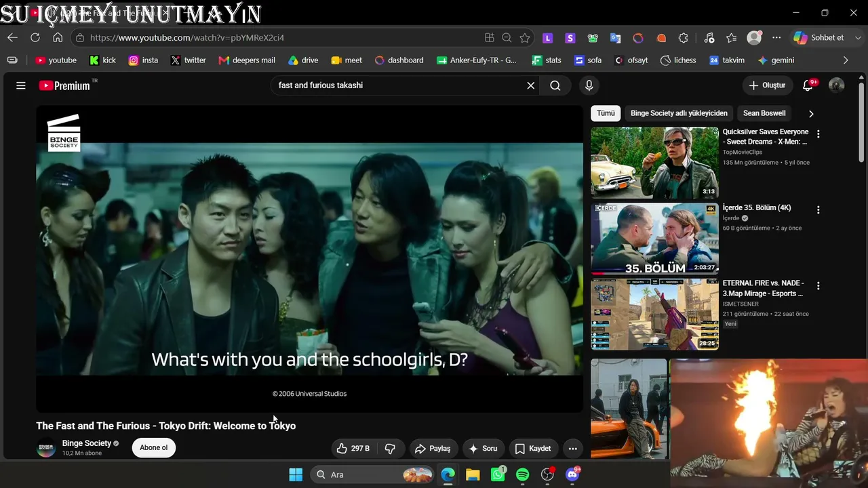Click the Oluştur create button
The width and height of the screenshot is (868, 488).
(x=767, y=85)
